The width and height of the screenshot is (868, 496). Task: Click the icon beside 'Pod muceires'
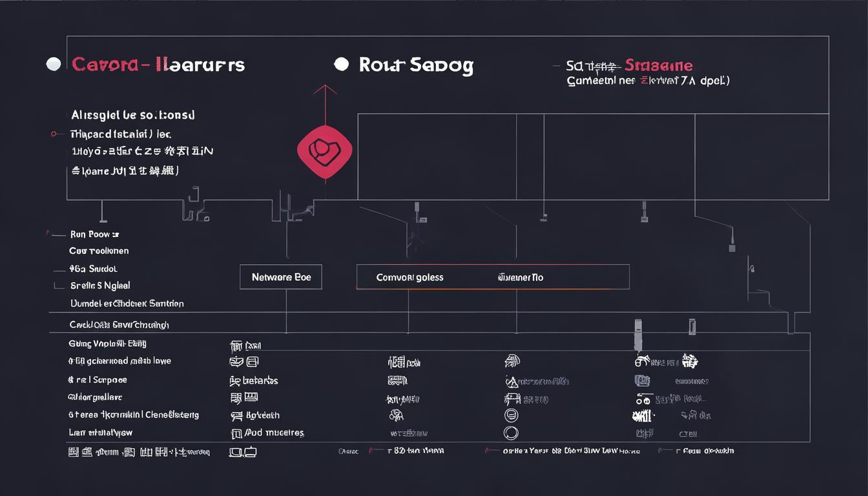click(236, 433)
